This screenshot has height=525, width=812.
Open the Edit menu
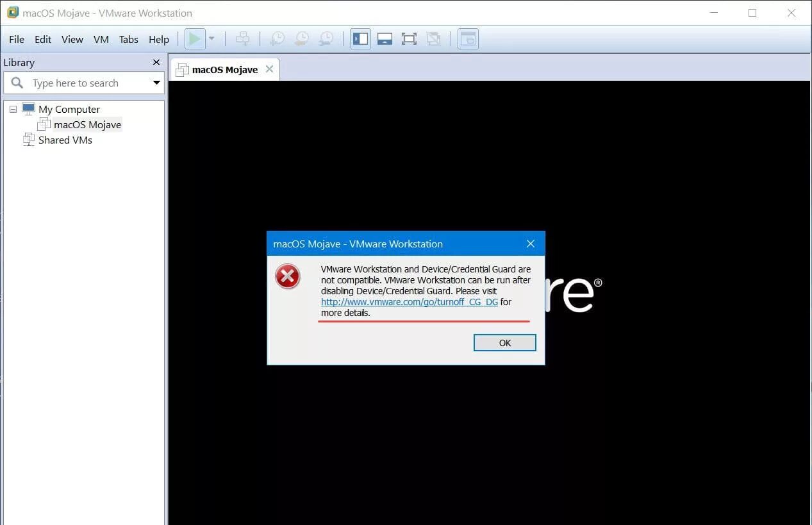pos(43,39)
